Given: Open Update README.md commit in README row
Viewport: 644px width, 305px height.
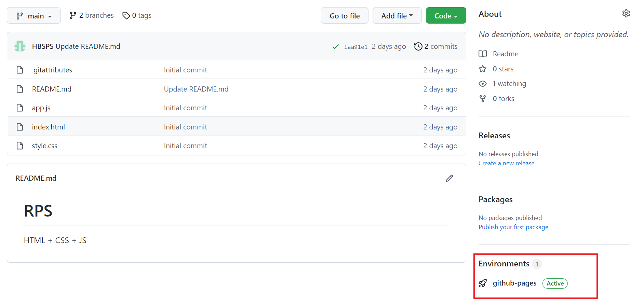Looking at the screenshot, I should click(196, 89).
